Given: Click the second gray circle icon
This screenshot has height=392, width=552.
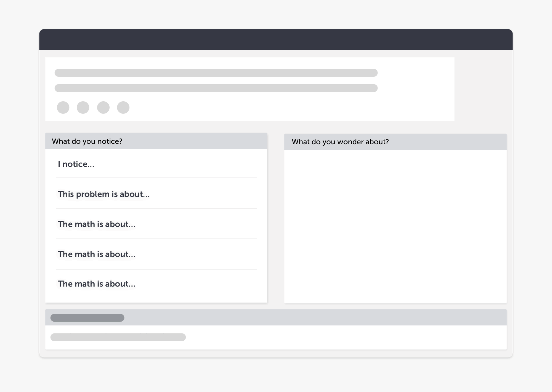Looking at the screenshot, I should [x=83, y=107].
